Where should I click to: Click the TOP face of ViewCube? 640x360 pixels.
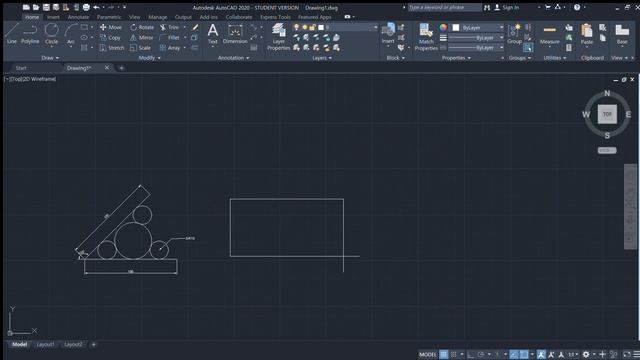(607, 114)
